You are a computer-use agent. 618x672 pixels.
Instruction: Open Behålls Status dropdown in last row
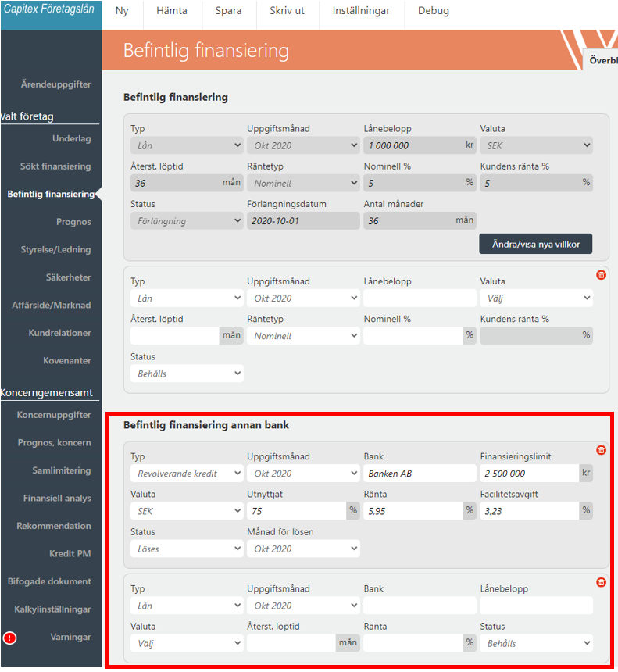click(x=536, y=643)
